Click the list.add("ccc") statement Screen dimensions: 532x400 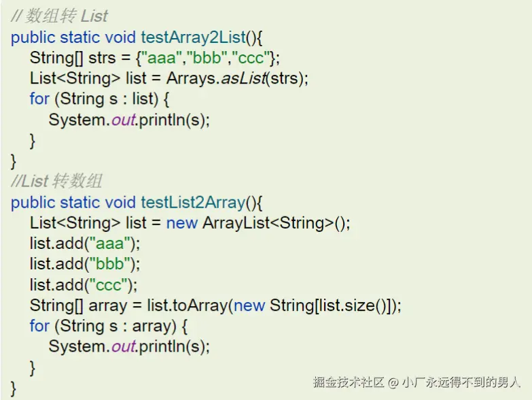coord(84,284)
